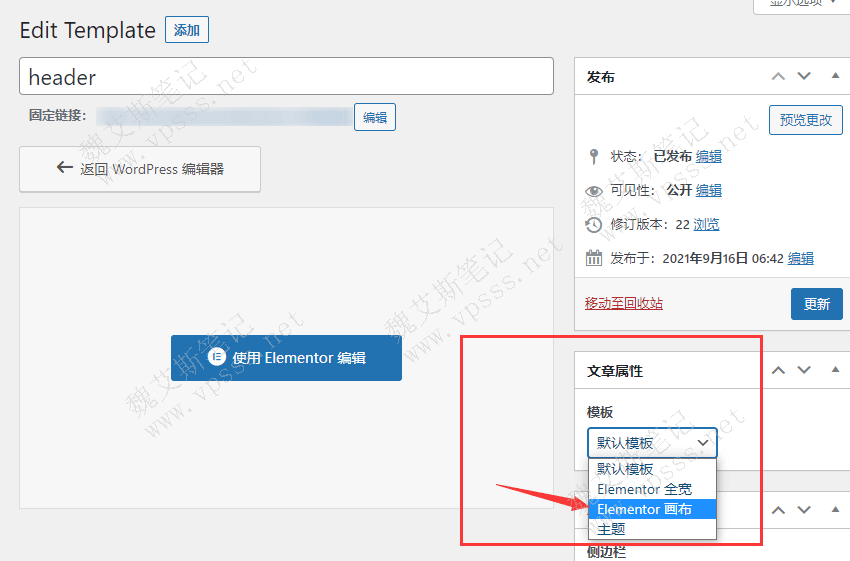Viewport: 850px width, 561px height.
Task: Click 返回 WordPress 编辑器 button
Action: coord(140,169)
